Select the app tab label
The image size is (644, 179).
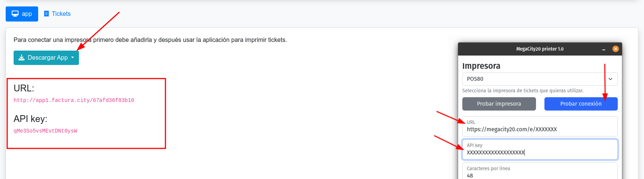click(27, 14)
